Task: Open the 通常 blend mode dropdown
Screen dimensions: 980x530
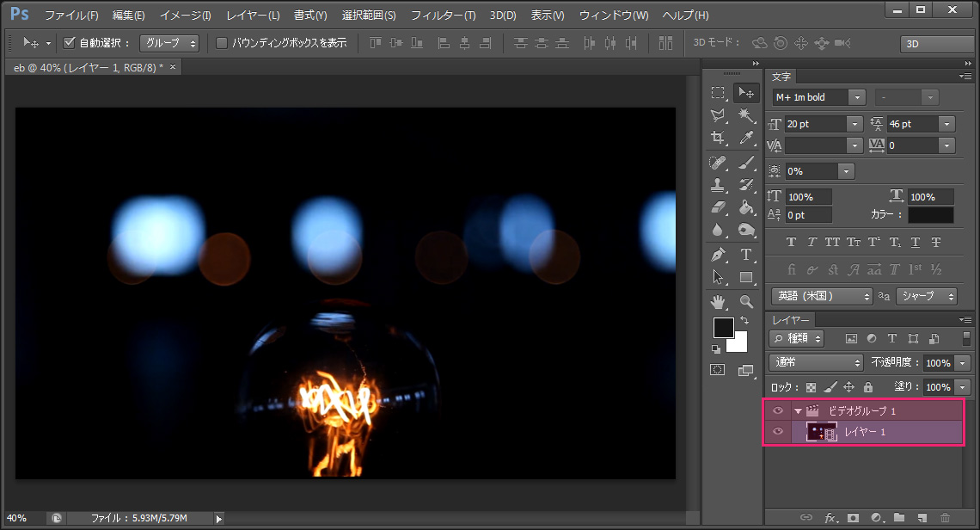Action: point(816,362)
